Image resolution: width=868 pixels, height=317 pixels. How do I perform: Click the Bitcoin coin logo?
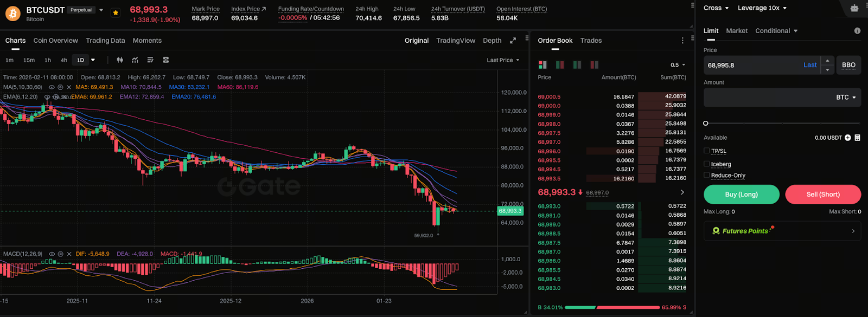point(12,14)
